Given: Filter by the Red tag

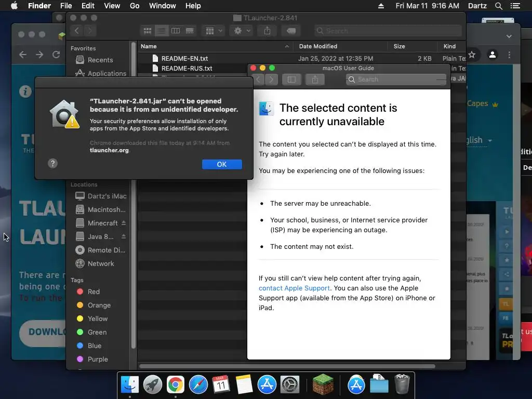Looking at the screenshot, I should click(88, 292).
